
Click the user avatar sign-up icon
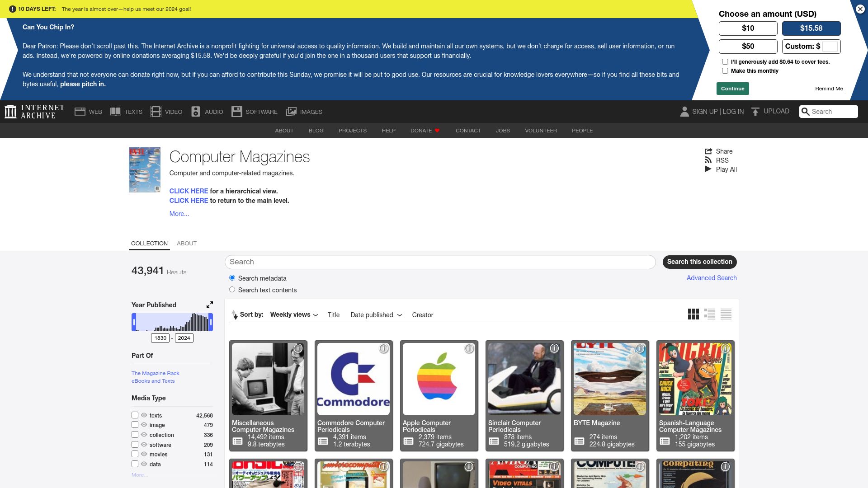[x=684, y=112]
